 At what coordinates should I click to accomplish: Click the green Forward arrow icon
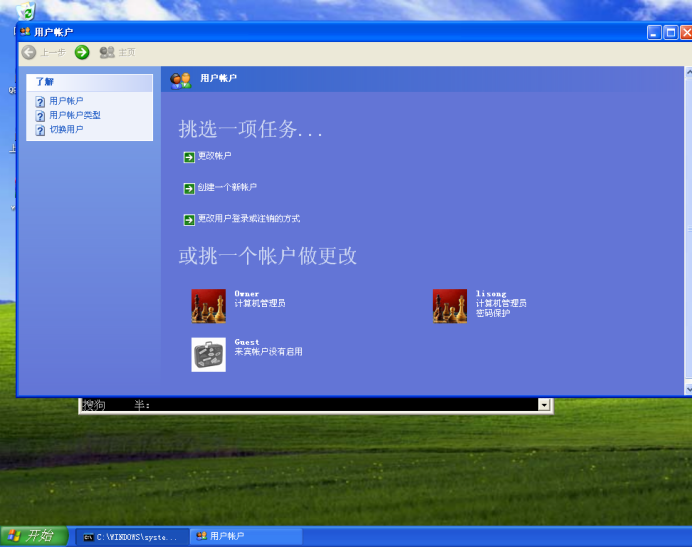point(82,53)
